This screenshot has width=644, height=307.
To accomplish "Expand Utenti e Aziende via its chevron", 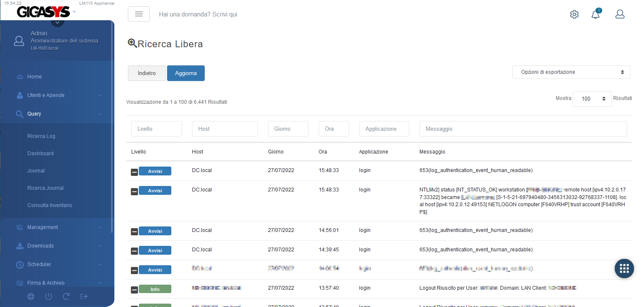I will click(x=100, y=95).
